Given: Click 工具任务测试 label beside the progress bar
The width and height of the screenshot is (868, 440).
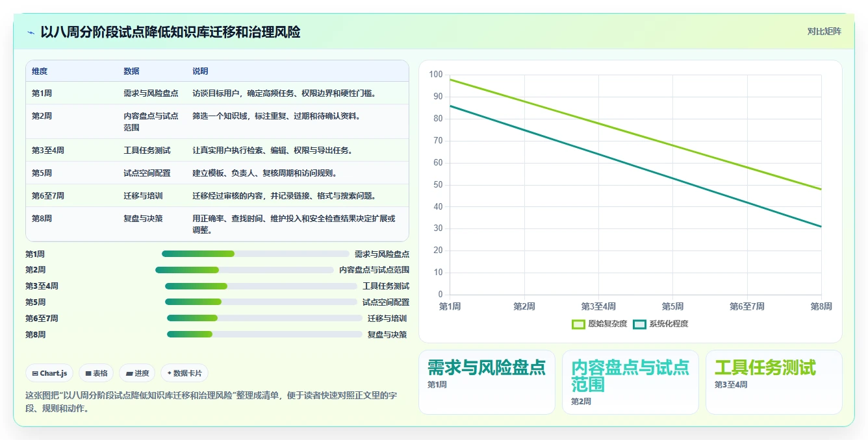Looking at the screenshot, I should tap(386, 286).
